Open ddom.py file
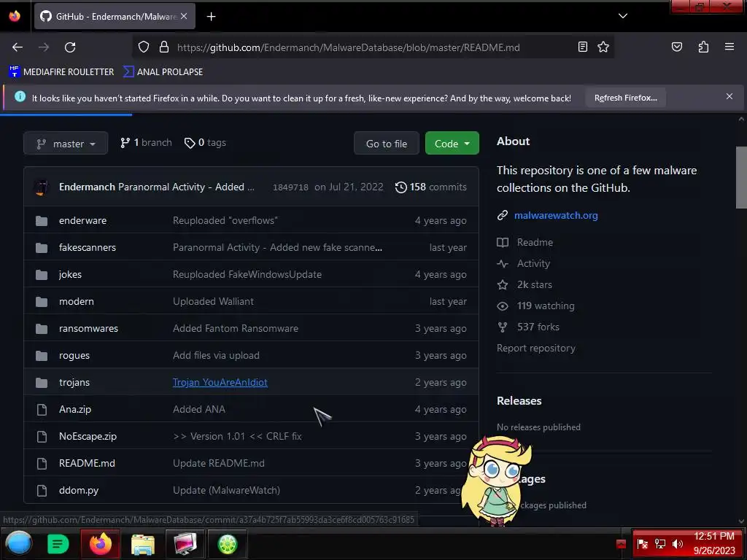This screenshot has width=747, height=560. 79,491
